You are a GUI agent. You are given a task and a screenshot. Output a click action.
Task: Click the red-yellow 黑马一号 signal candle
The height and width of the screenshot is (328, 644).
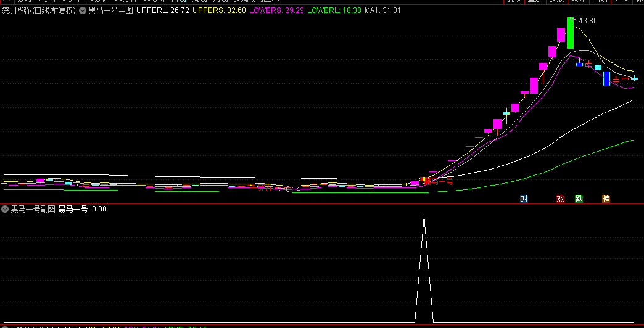click(424, 180)
